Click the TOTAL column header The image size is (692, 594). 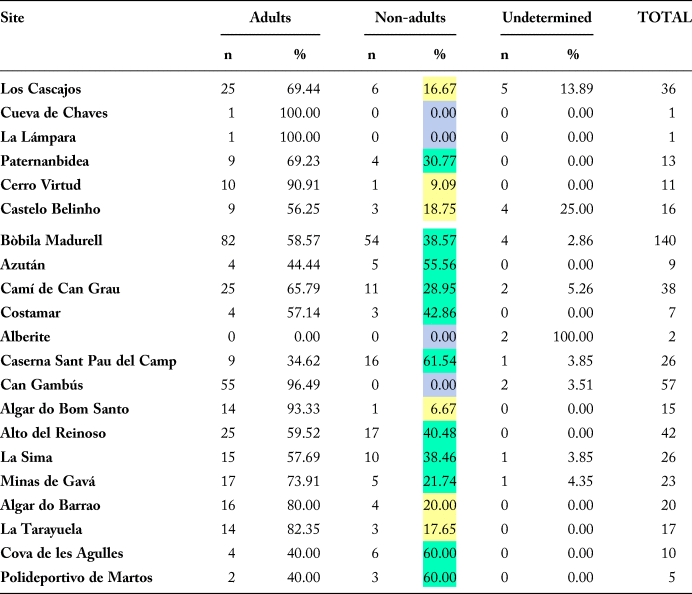click(664, 18)
